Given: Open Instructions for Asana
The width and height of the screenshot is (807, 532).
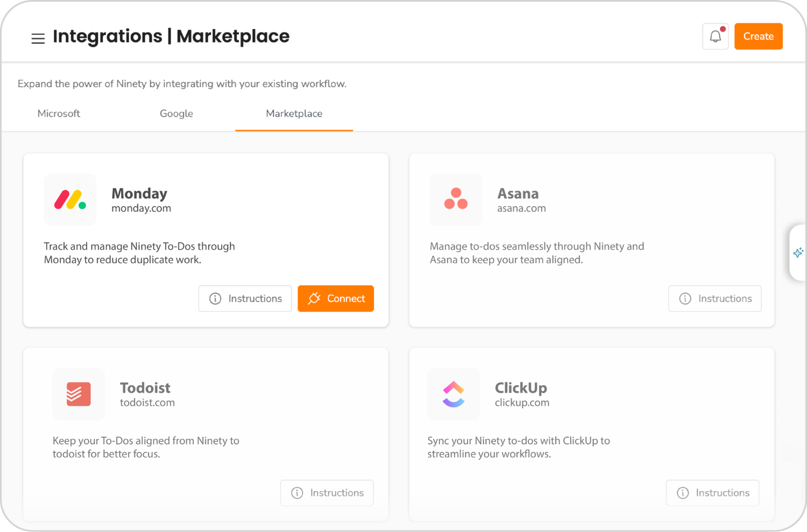Looking at the screenshot, I should tap(714, 299).
